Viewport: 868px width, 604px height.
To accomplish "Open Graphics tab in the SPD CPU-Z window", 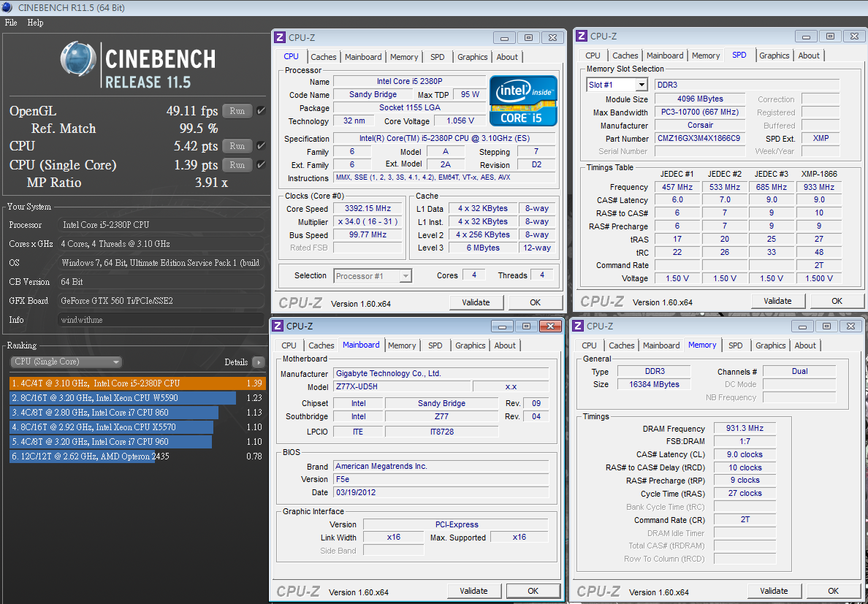I will (774, 56).
